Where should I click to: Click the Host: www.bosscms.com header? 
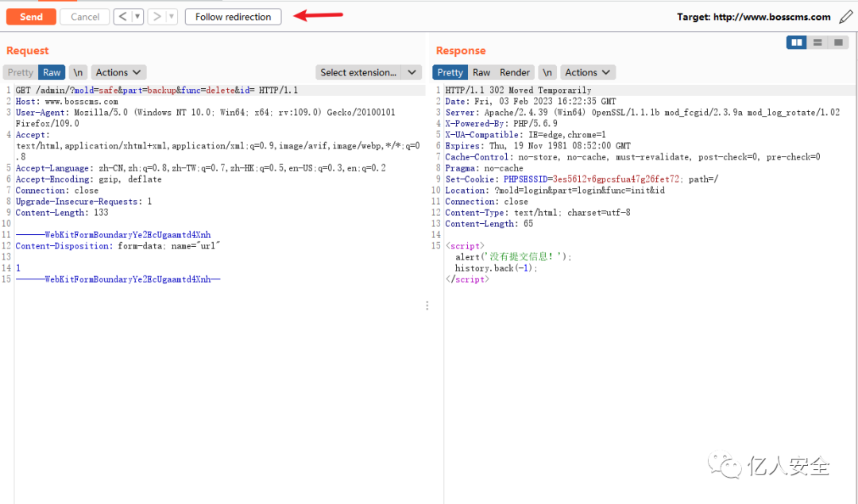pyautogui.click(x=67, y=101)
